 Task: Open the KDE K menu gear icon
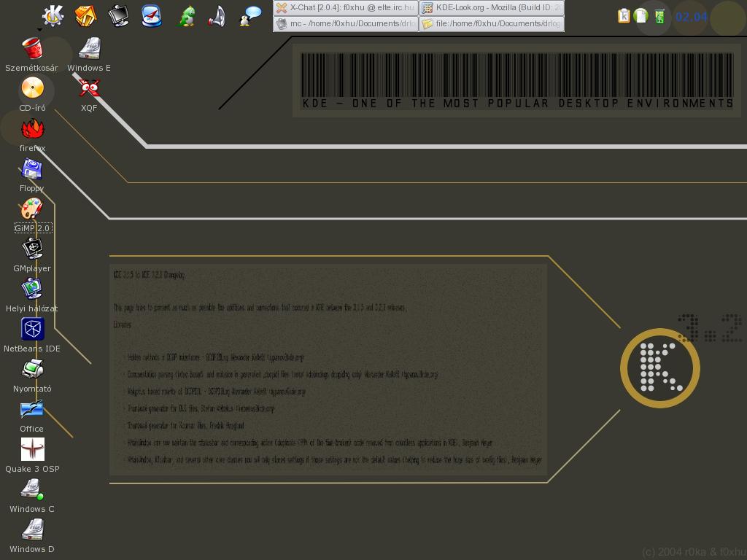click(53, 16)
